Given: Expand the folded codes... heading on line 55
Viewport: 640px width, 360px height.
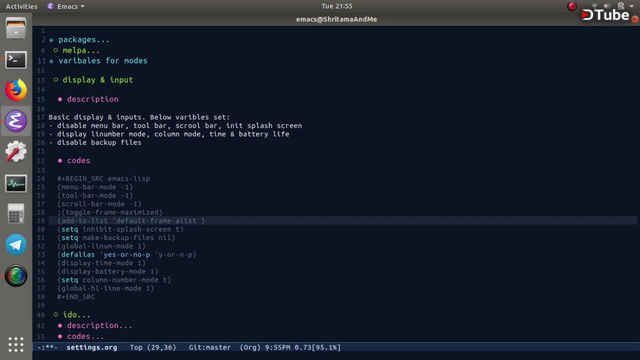Looking at the screenshot, I should [x=85, y=336].
